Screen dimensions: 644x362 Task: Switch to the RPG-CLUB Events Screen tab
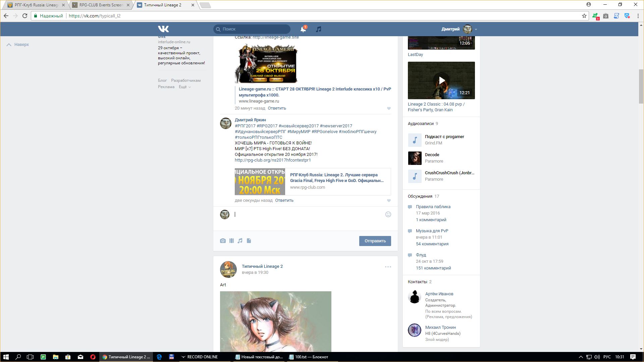(x=101, y=5)
